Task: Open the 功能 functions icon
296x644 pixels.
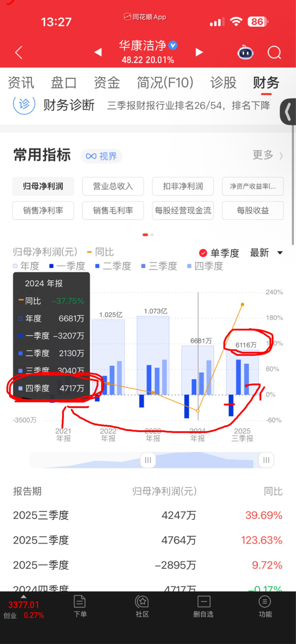Action: [x=265, y=606]
